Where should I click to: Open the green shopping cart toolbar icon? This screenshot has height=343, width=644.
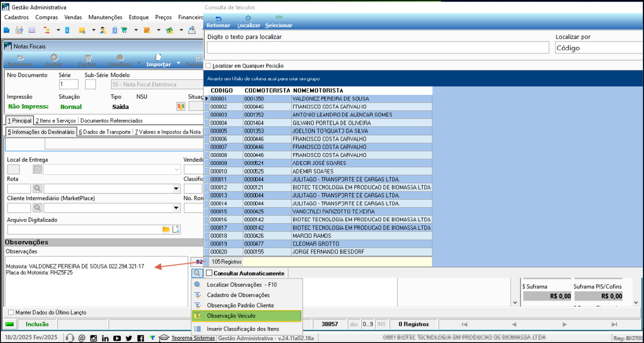click(124, 30)
